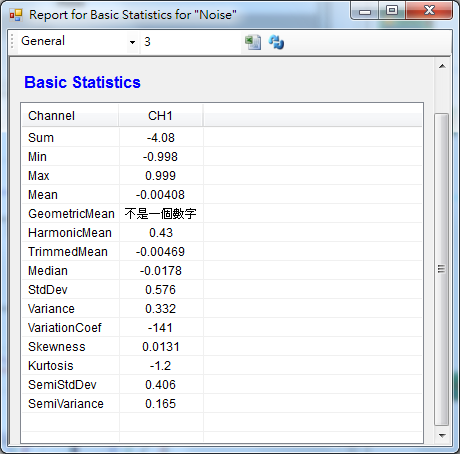Click the vertical scrollbar thumb
The height and width of the screenshot is (454, 460).
point(442,269)
